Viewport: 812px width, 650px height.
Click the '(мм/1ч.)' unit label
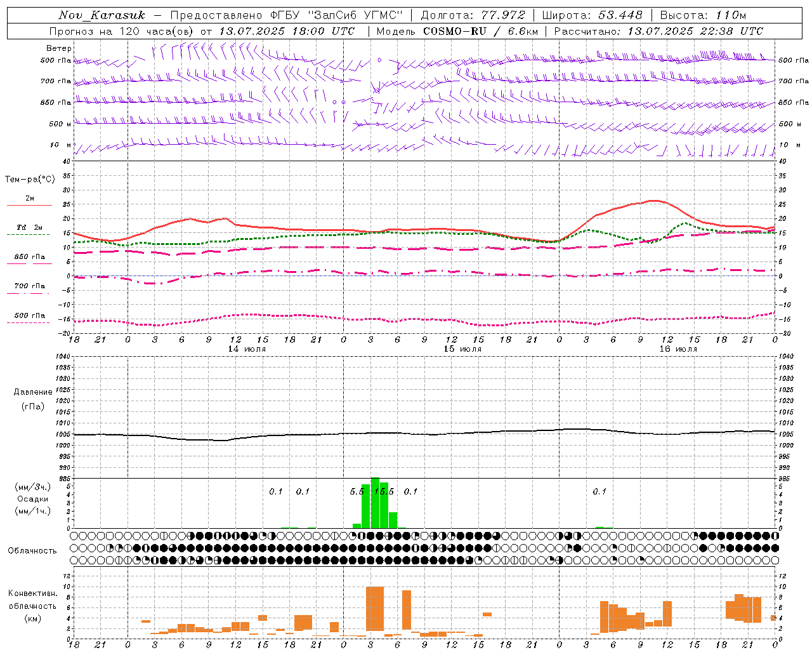(x=33, y=511)
